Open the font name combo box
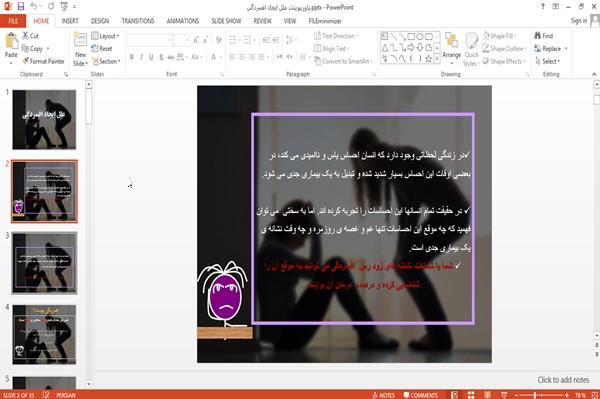The width and height of the screenshot is (600, 399). click(150, 40)
